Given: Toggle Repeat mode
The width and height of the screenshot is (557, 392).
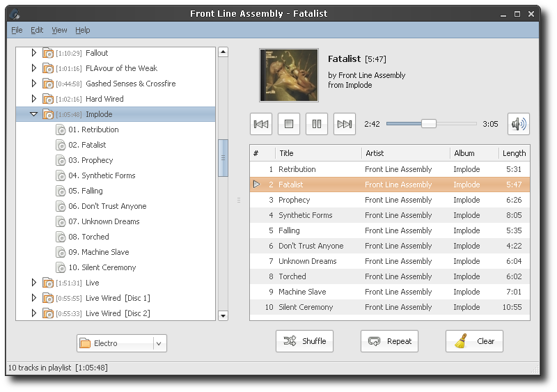Looking at the screenshot, I should tap(389, 341).
